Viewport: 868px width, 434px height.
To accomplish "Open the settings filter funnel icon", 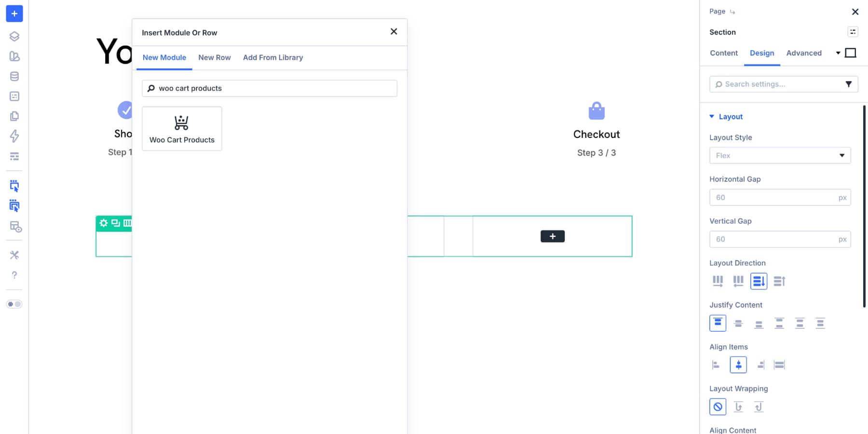I will point(849,84).
